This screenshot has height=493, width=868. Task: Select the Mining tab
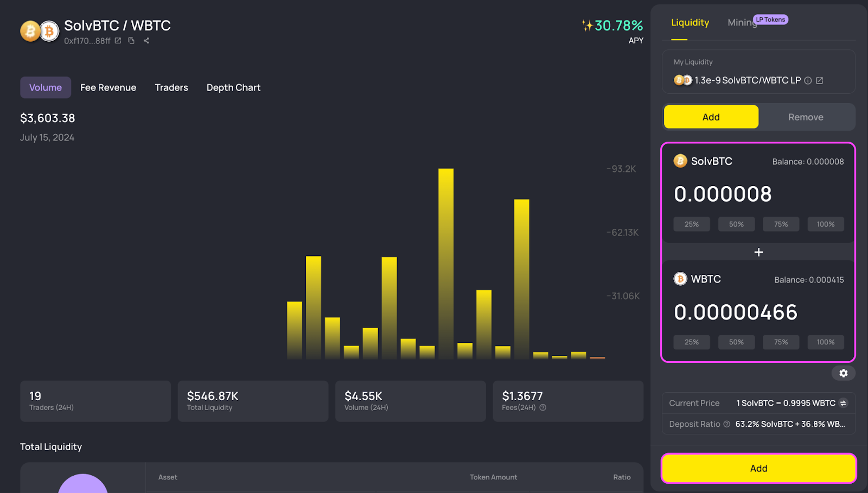click(742, 23)
